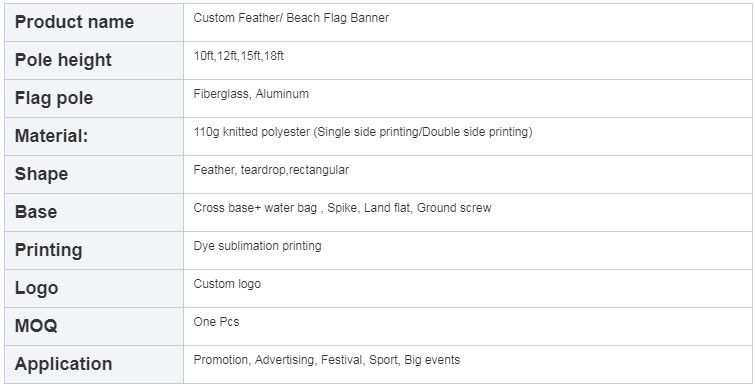755x385 pixels.
Task: Click the Flag pole label
Action: click(54, 98)
